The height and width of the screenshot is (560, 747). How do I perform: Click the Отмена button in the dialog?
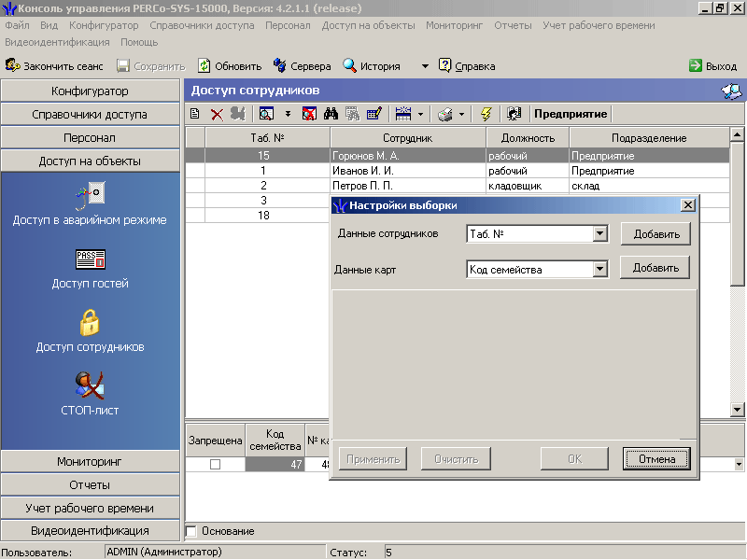pyautogui.click(x=656, y=458)
